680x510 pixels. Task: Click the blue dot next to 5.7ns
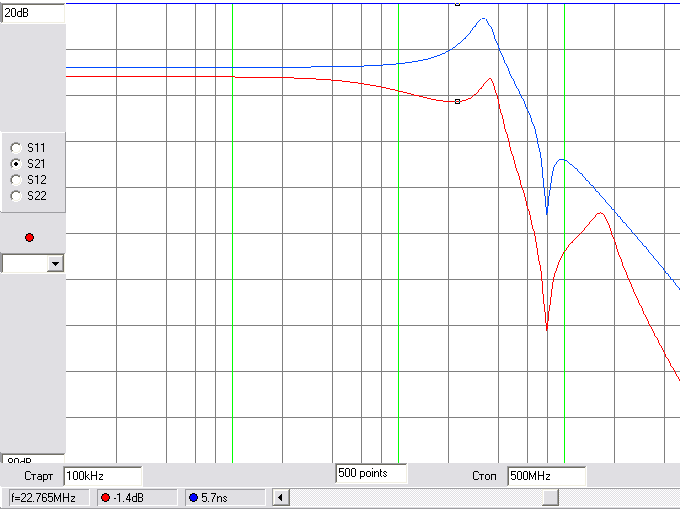pyautogui.click(x=193, y=497)
